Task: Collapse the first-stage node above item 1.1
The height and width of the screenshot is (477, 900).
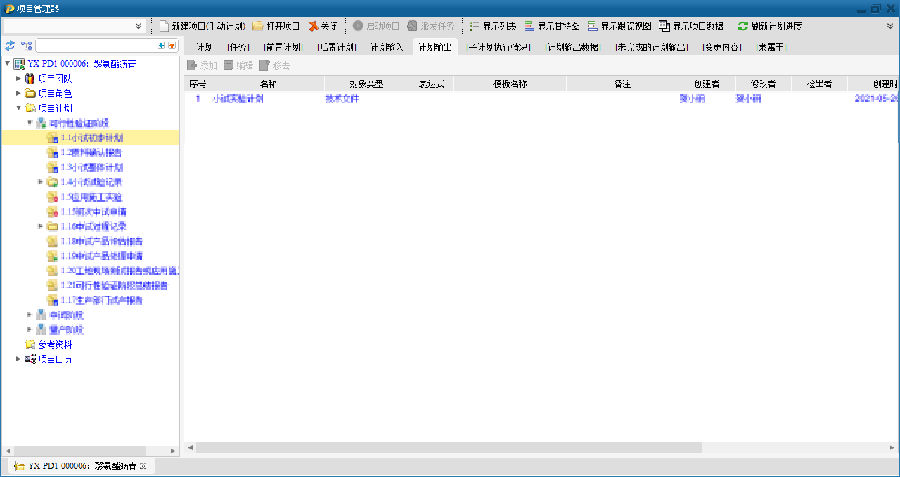Action: point(29,123)
